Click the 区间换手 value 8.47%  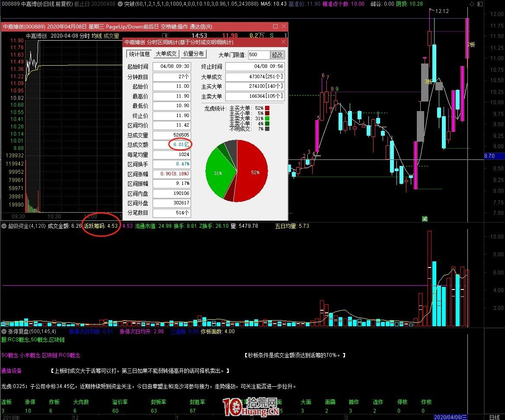point(172,164)
